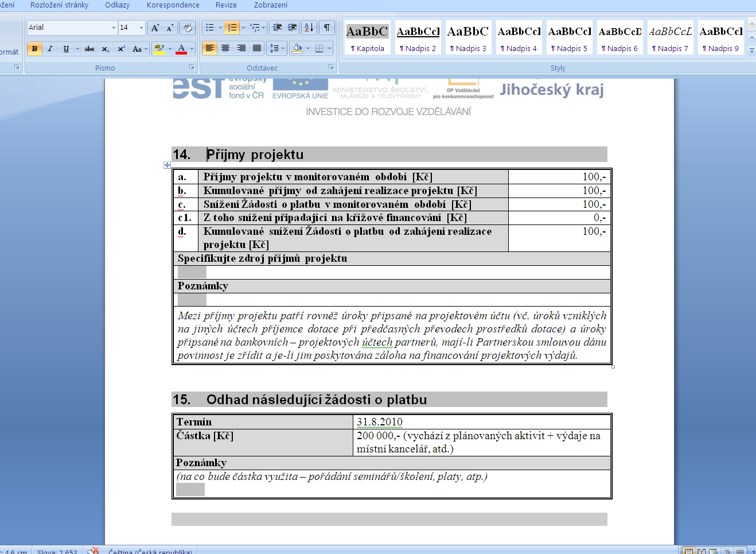Viewport: 756px width, 554px height.
Task: Switch to Print Layout view
Action: pos(688,551)
